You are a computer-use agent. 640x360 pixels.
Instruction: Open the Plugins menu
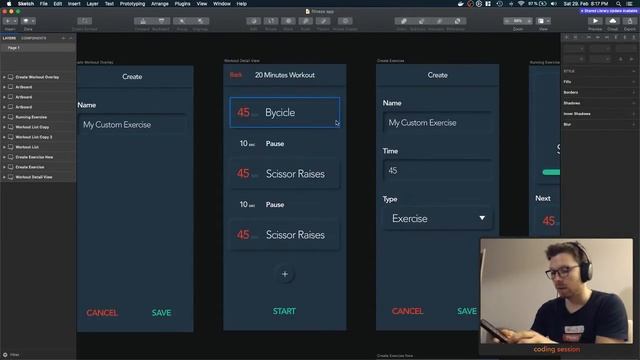[x=182, y=4]
